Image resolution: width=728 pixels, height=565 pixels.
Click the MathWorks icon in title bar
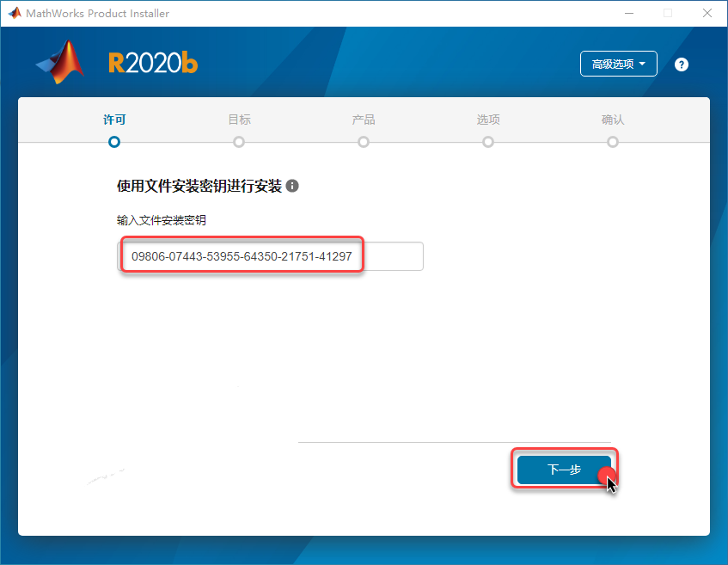pos(15,13)
